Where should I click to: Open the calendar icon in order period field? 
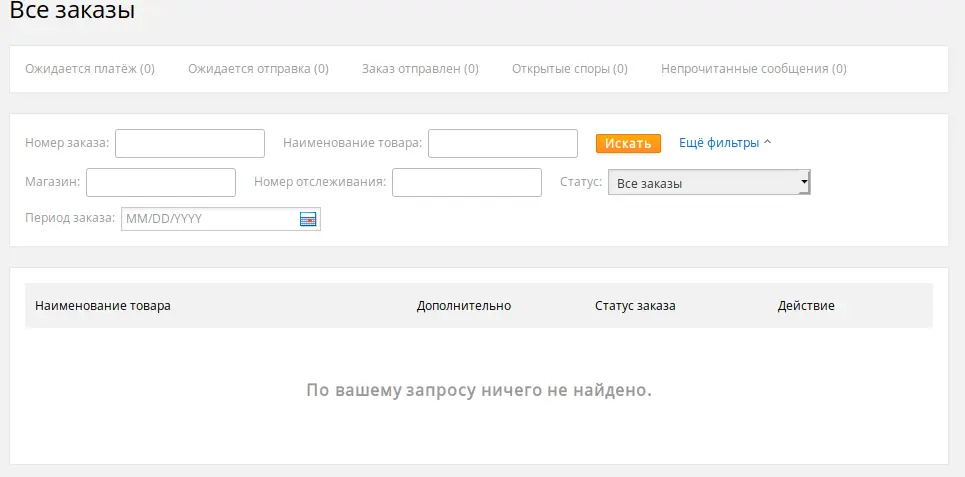pos(308,218)
